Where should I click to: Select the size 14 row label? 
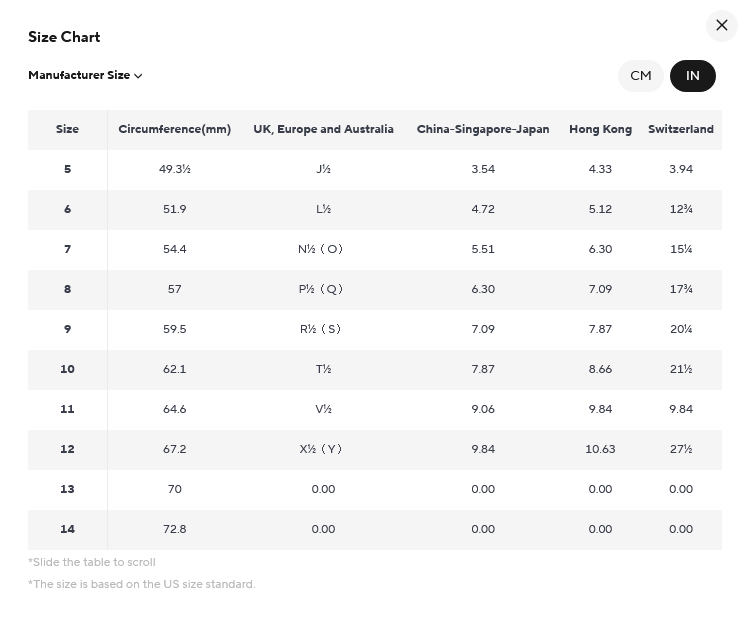point(67,529)
